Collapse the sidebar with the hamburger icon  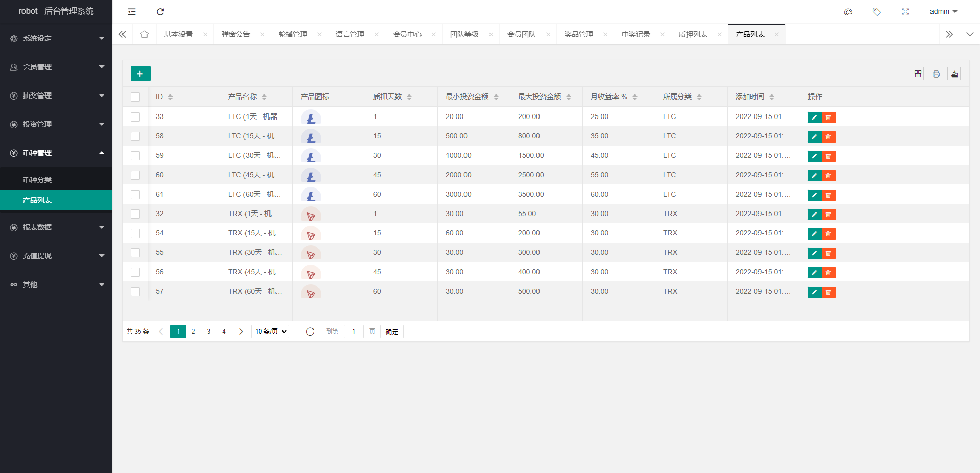tap(132, 11)
